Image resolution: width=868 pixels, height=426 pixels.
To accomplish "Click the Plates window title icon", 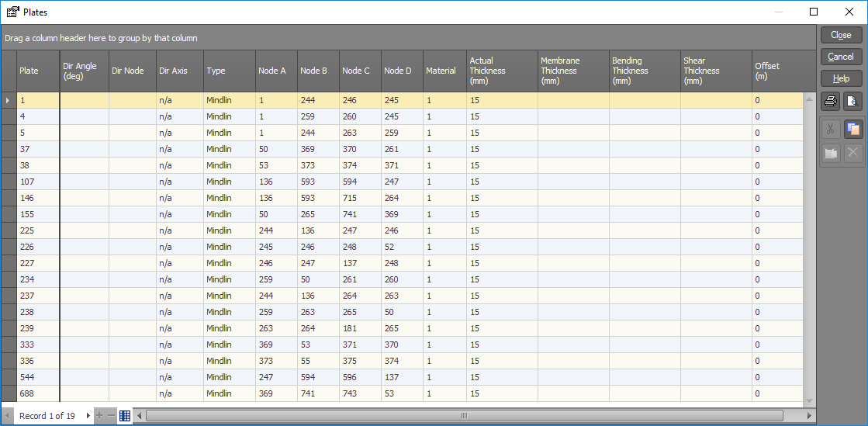I will (12, 12).
